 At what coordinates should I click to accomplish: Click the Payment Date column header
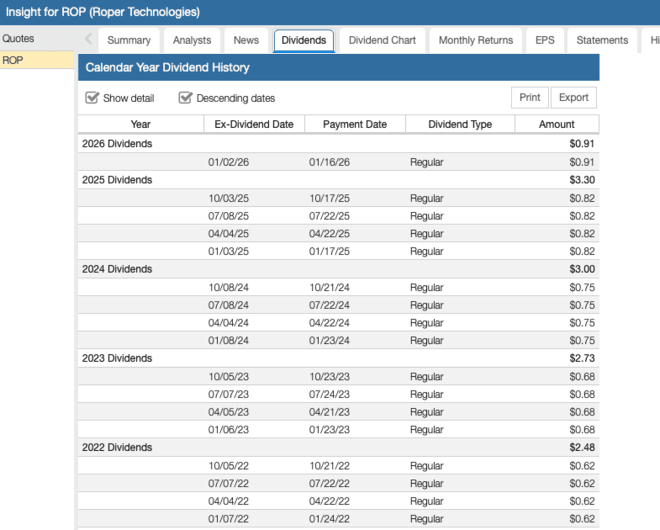coord(354,124)
